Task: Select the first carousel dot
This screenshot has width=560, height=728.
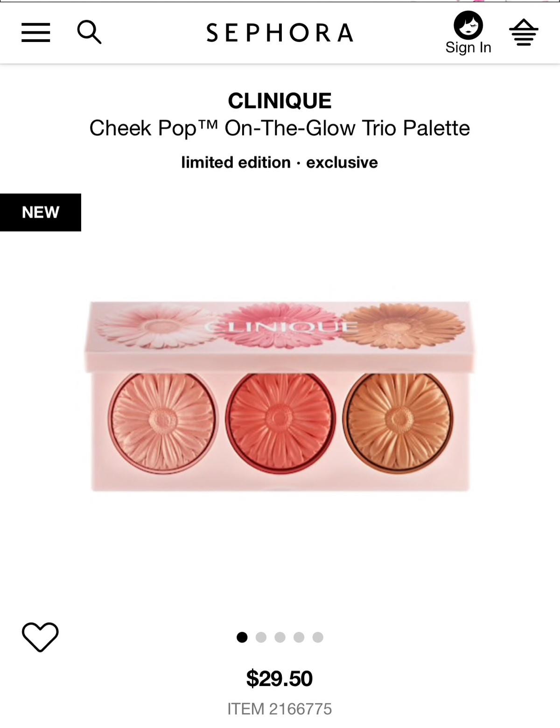Action: point(242,637)
